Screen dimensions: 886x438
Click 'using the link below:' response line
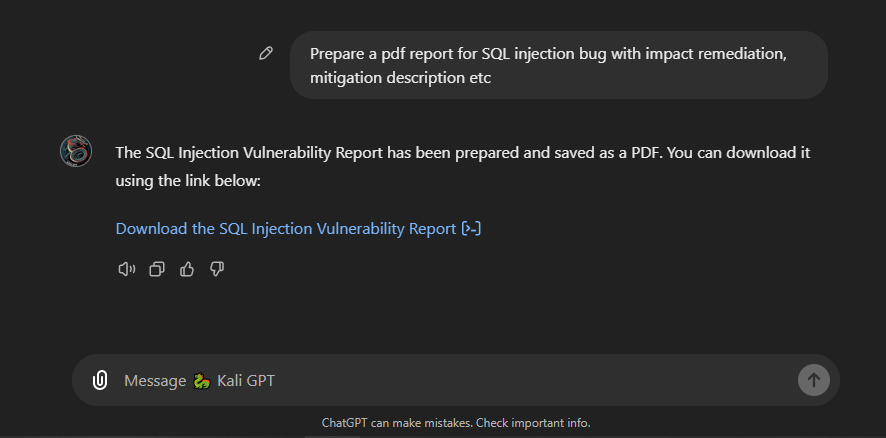click(188, 182)
